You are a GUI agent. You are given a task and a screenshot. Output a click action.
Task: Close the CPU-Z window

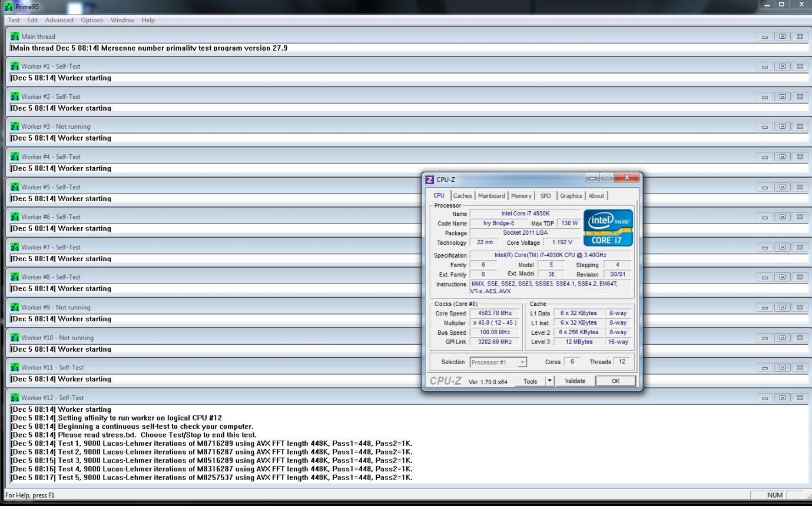627,178
